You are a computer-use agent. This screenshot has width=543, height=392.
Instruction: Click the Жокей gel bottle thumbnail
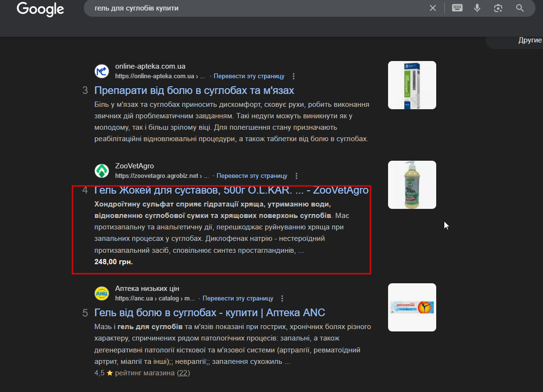click(412, 185)
